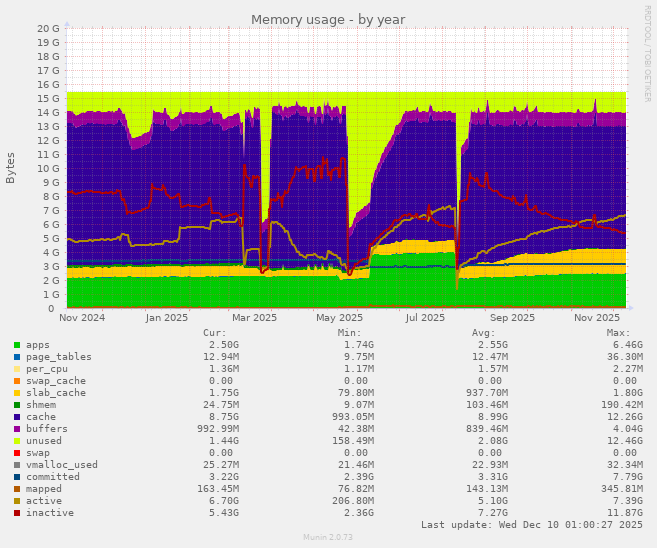The height and width of the screenshot is (548, 657).
Task: Select the 'swap_cache' legend label
Action: [56, 381]
